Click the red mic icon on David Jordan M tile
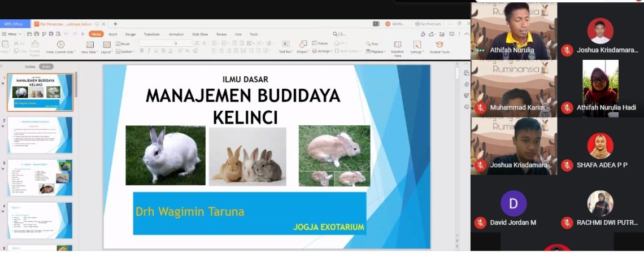This screenshot has height=254, width=644. (480, 222)
